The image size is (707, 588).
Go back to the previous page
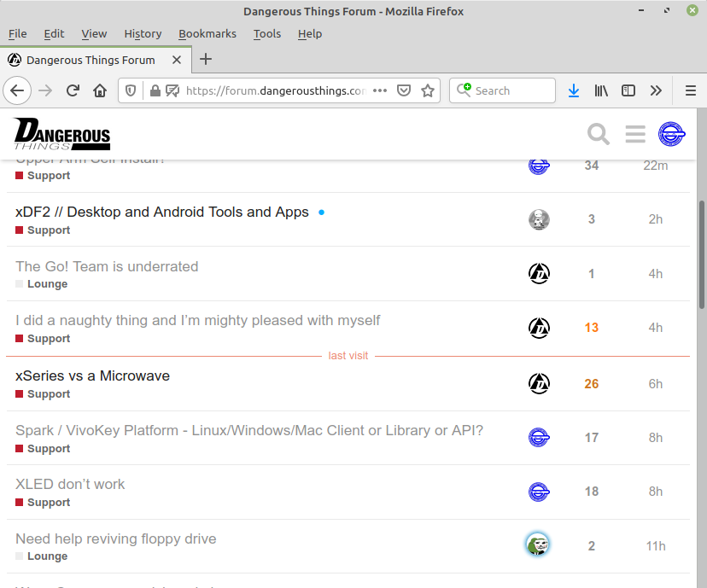point(17,90)
